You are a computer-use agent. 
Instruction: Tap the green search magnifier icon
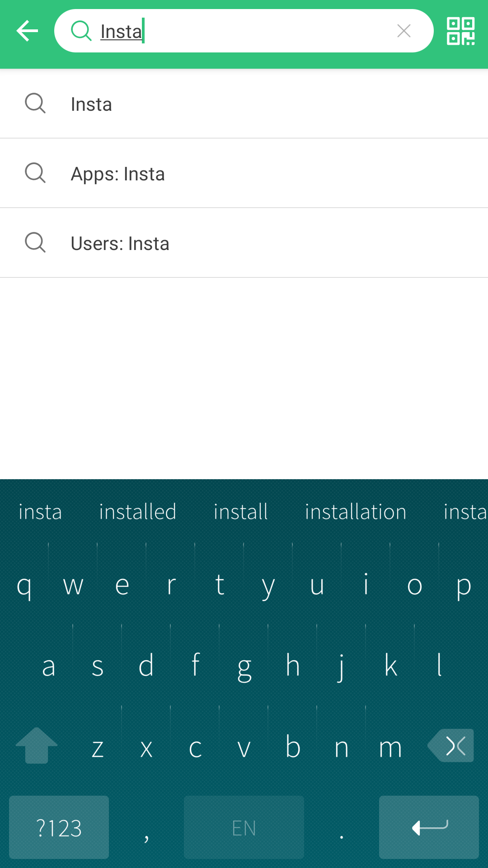pos(81,31)
